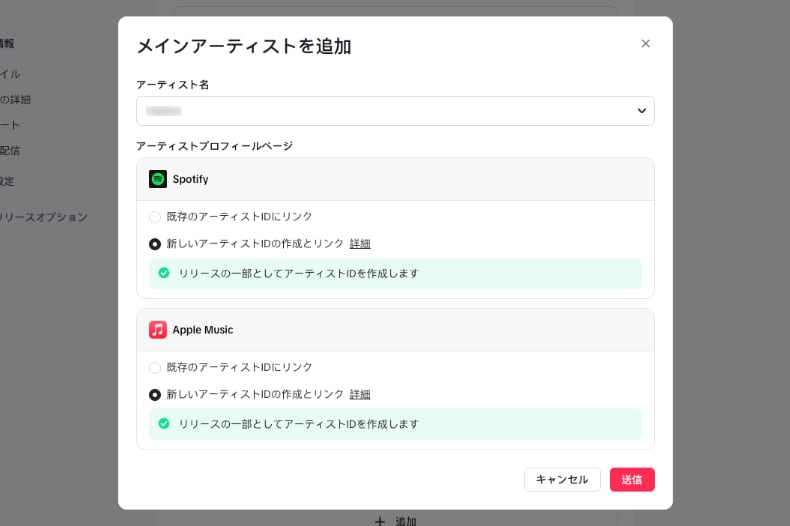The width and height of the screenshot is (790, 526).
Task: Select Spotify 既存のアーティストIDにリンク option
Action: pyautogui.click(x=155, y=217)
